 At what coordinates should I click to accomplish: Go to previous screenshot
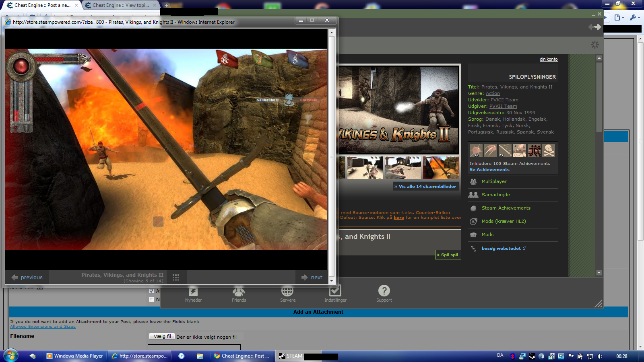tap(27, 277)
